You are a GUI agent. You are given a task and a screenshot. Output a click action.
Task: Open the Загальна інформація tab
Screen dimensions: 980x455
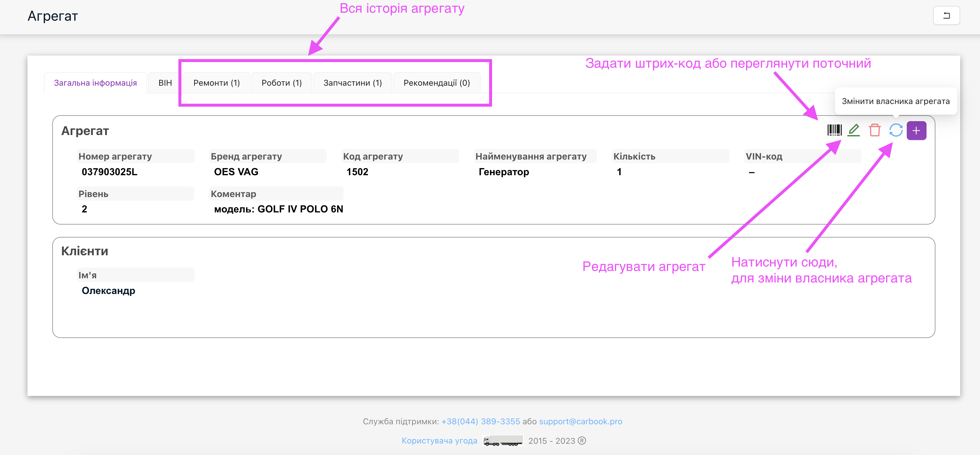coord(95,83)
